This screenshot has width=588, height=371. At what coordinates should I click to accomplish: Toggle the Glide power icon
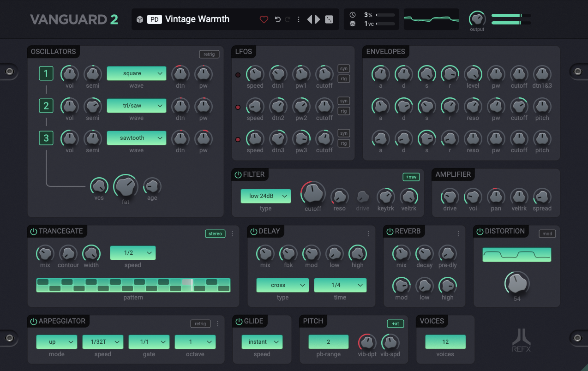(239, 321)
